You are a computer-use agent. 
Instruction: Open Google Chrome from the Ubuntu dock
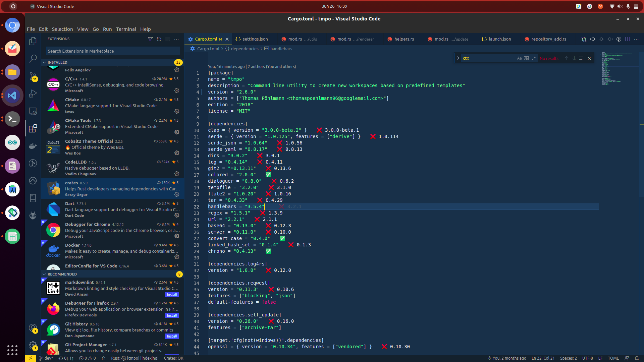[x=12, y=25]
